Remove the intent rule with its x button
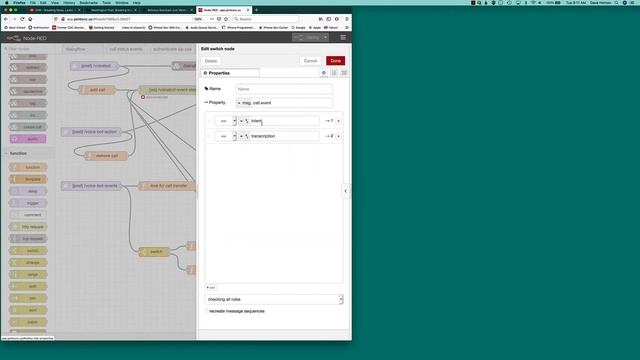 click(x=338, y=121)
